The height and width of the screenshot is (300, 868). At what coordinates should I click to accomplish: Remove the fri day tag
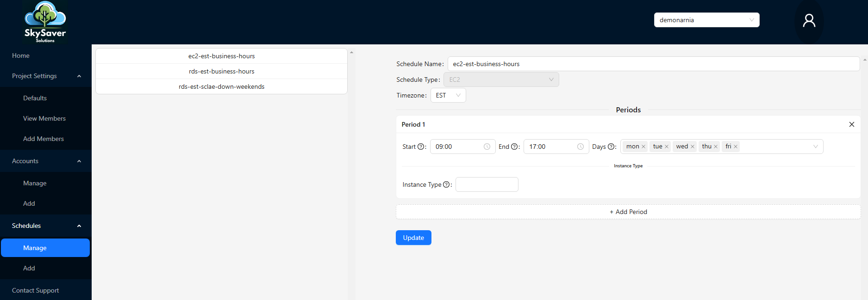(736, 147)
